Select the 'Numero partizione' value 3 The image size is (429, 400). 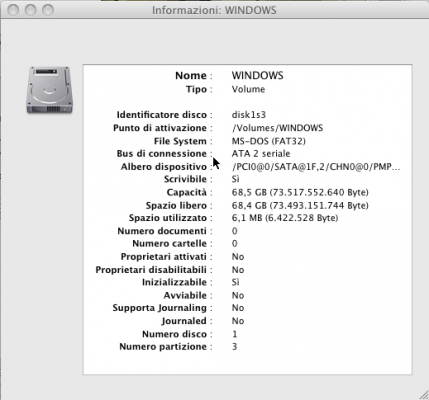point(235,347)
